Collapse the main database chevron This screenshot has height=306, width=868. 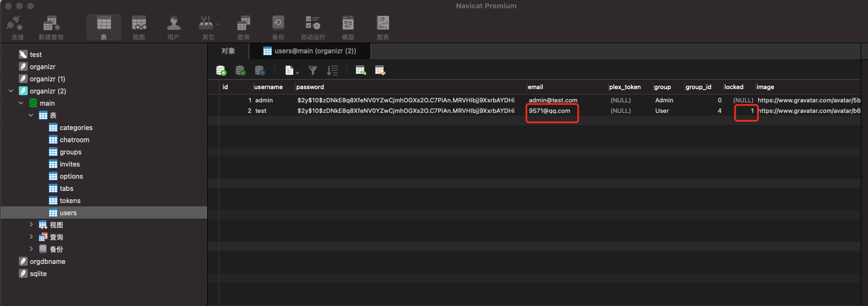[x=20, y=103]
